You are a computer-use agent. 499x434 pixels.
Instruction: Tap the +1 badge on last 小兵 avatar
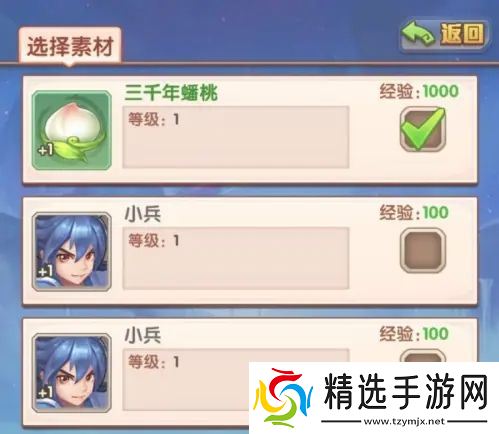tap(46, 393)
